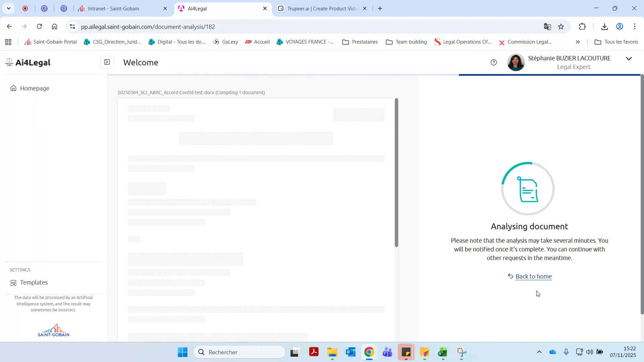The height and width of the screenshot is (362, 644).
Task: Show hidden taskbar icons with the up arrow
Action: 539,352
